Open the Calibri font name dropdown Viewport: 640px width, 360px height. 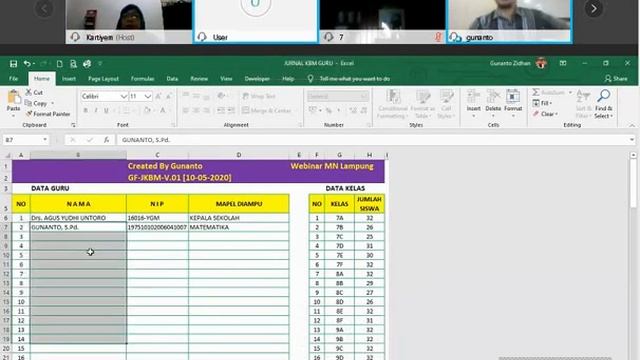(123, 96)
